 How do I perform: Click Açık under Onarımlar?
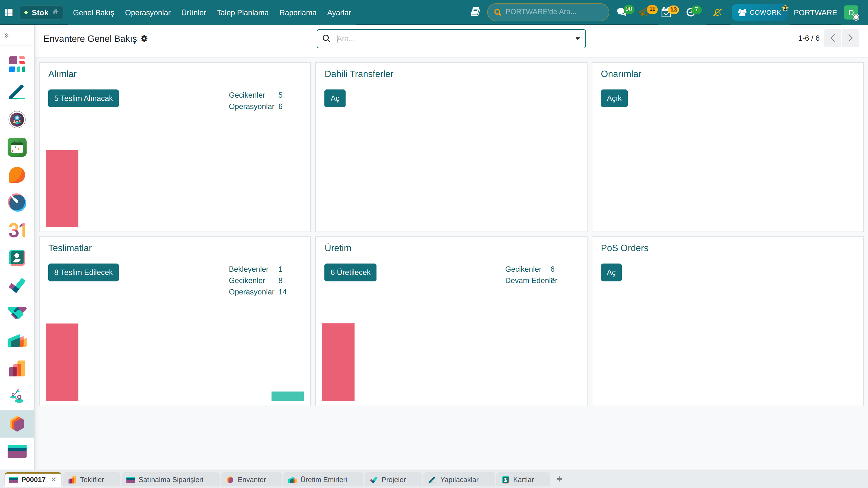(614, 98)
